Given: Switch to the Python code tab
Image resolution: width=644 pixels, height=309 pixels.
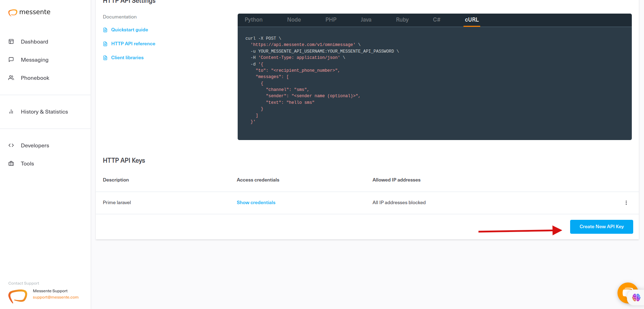Looking at the screenshot, I should [253, 20].
